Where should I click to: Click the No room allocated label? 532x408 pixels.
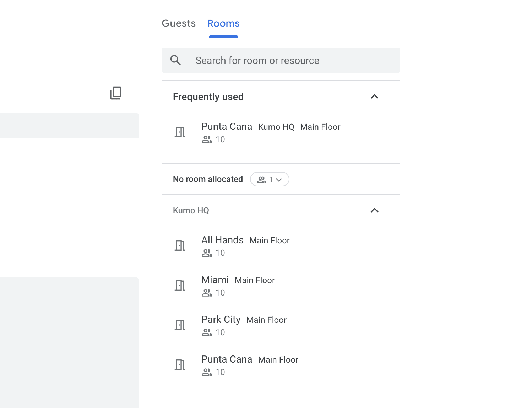[x=208, y=179]
